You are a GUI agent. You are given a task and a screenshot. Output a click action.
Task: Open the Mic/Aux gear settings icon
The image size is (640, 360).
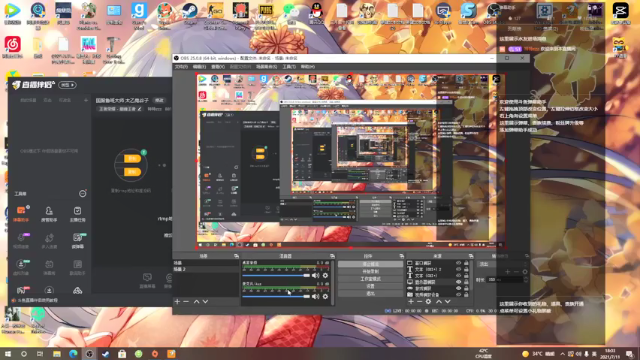(x=325, y=296)
